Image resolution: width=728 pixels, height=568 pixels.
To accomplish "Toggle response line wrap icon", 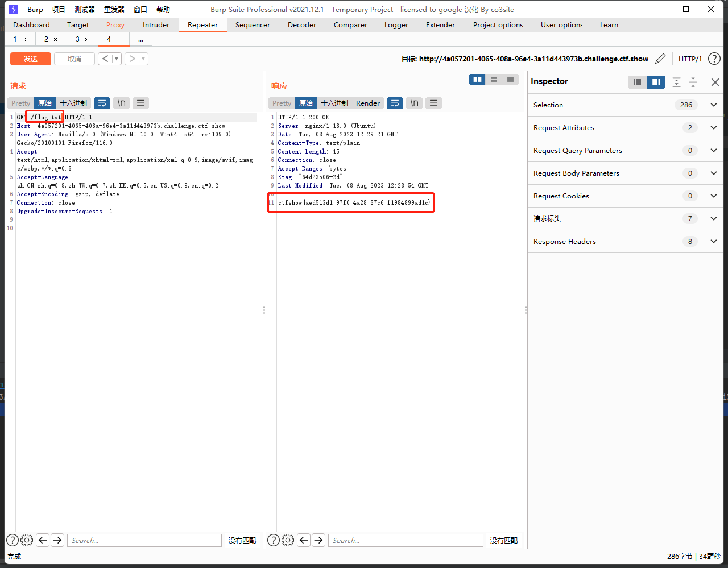I will 395,103.
